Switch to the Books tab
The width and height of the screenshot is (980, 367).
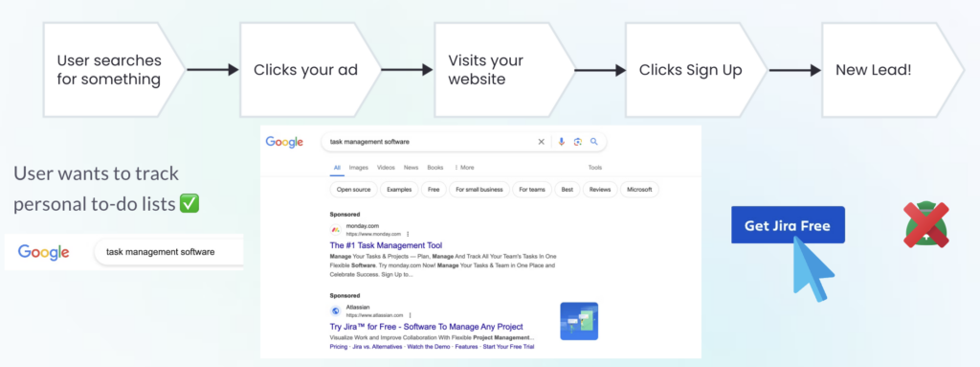[435, 168]
